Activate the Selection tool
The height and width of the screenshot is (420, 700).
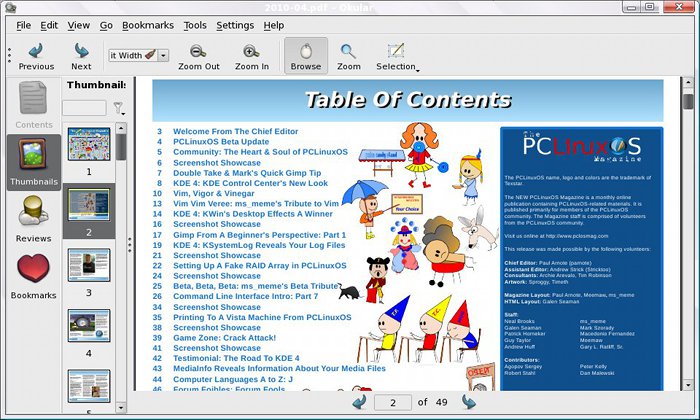tap(396, 56)
